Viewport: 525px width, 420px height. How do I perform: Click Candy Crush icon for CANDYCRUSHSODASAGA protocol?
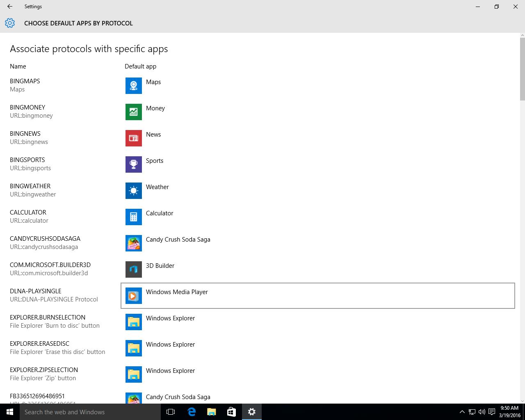click(134, 243)
